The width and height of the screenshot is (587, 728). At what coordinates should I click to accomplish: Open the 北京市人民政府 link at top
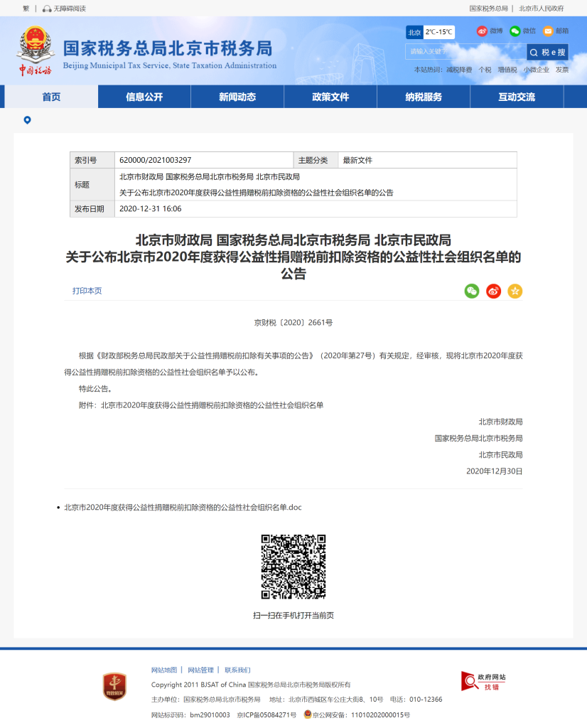(541, 9)
